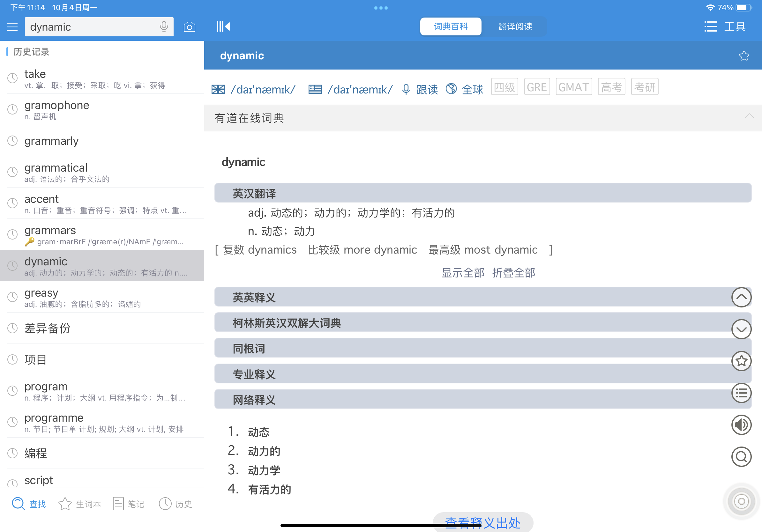The width and height of the screenshot is (762, 532).
Task: Expand the 专业释义 section
Action: point(482,374)
